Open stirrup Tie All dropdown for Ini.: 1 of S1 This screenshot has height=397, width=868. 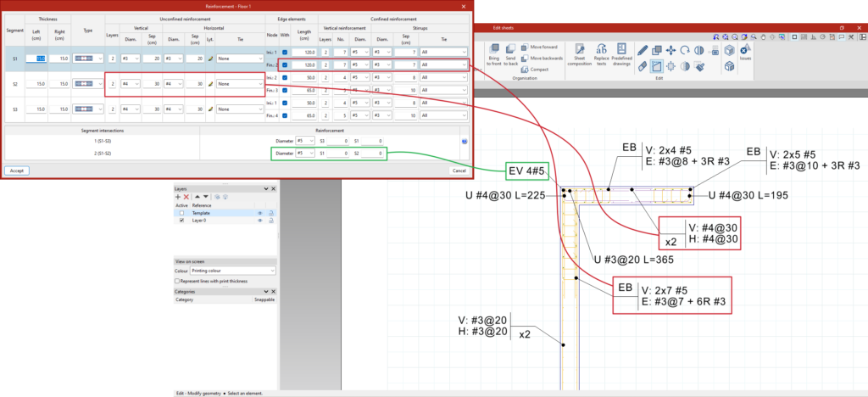point(443,52)
